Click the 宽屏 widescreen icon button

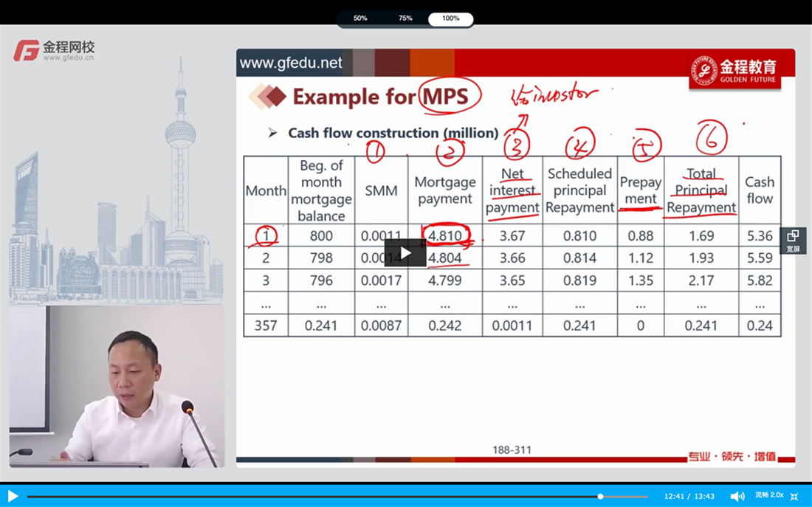793,241
